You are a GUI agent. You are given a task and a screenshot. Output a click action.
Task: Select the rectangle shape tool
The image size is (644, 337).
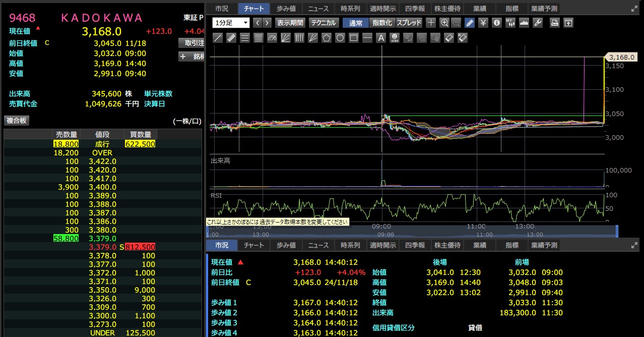click(354, 38)
